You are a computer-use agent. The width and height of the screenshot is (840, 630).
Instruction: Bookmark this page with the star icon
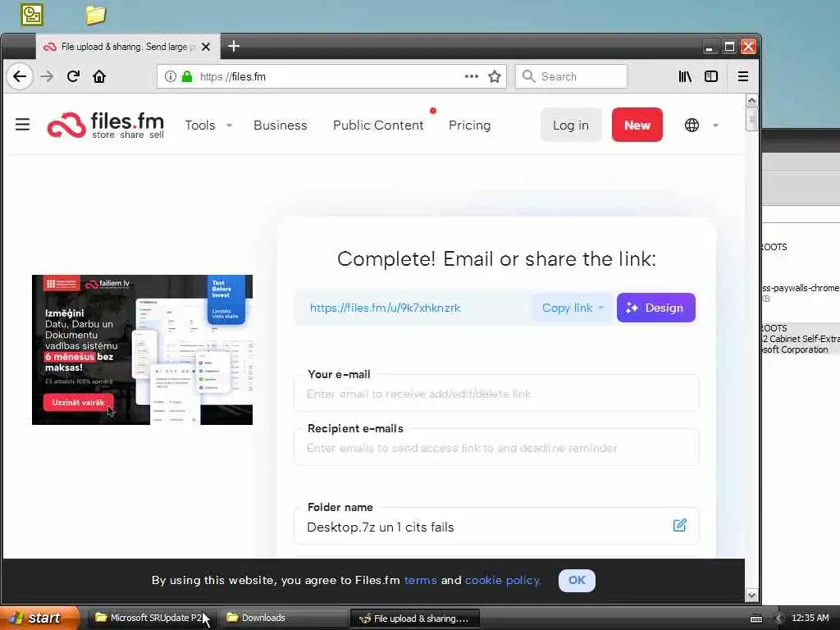495,76
